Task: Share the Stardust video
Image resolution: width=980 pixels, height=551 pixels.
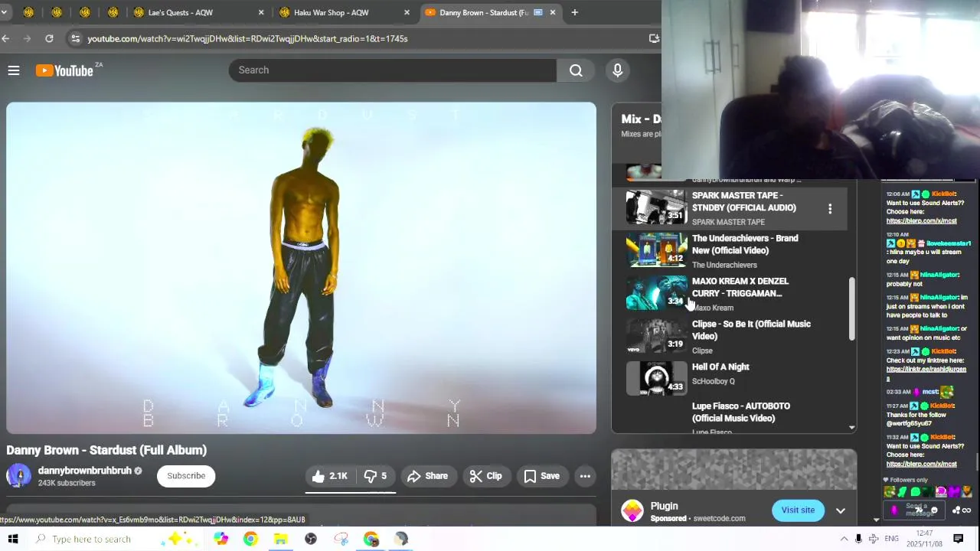Action: pos(427,476)
